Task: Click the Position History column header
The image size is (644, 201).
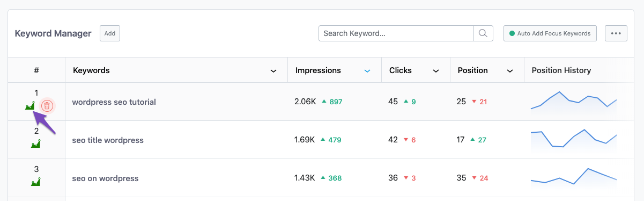Action: (x=561, y=70)
